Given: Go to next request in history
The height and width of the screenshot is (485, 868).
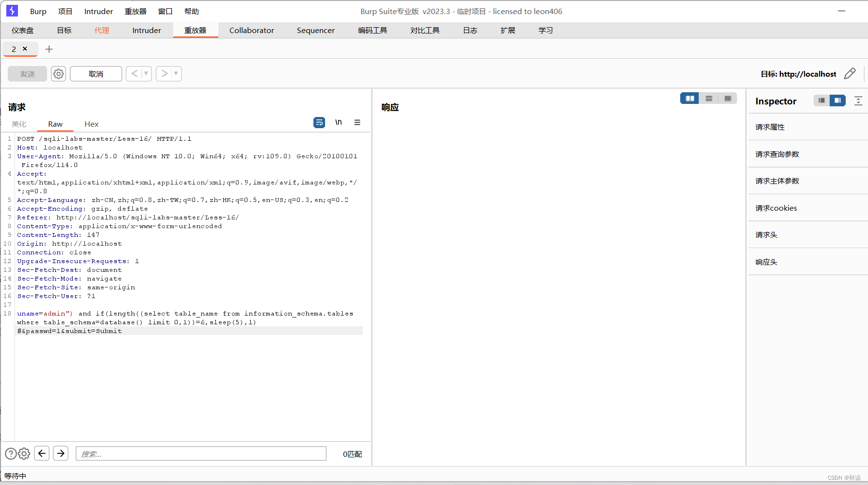Looking at the screenshot, I should pyautogui.click(x=164, y=74).
